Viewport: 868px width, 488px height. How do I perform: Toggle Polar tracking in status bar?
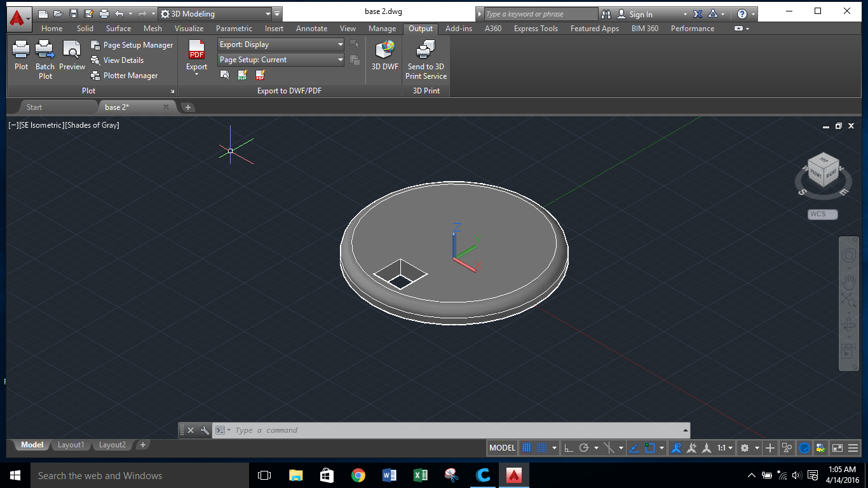[584, 448]
